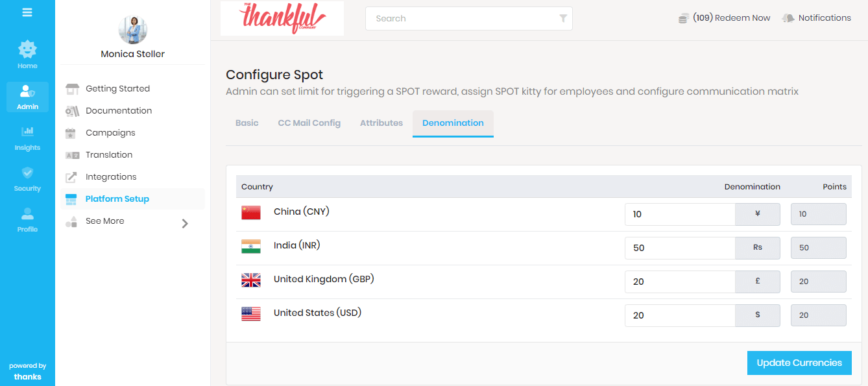Open Getting Started menu item
The width and height of the screenshot is (868, 386).
pos(117,89)
